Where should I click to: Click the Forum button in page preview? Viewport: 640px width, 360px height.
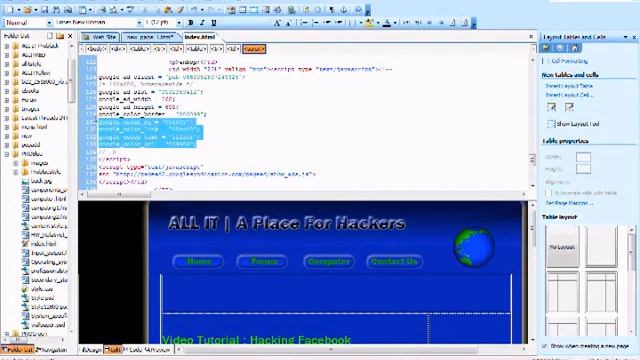point(262,261)
